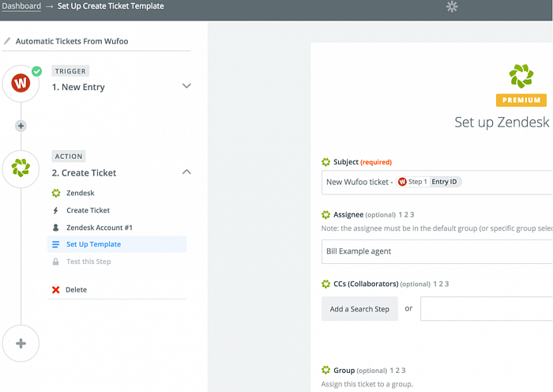Viewport: 553px width, 392px height.
Task: Click into the Subject input field
Action: point(437,182)
